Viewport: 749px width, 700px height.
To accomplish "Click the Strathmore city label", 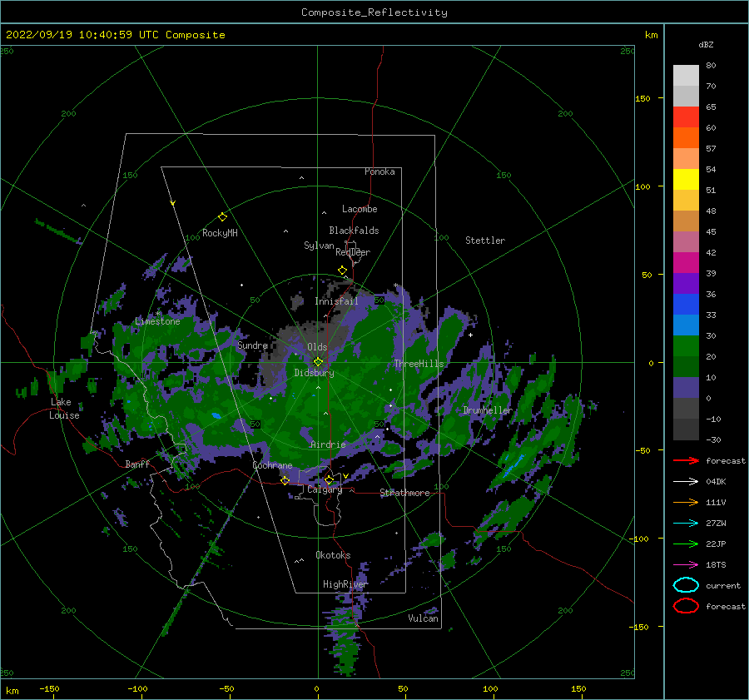I will click(404, 493).
